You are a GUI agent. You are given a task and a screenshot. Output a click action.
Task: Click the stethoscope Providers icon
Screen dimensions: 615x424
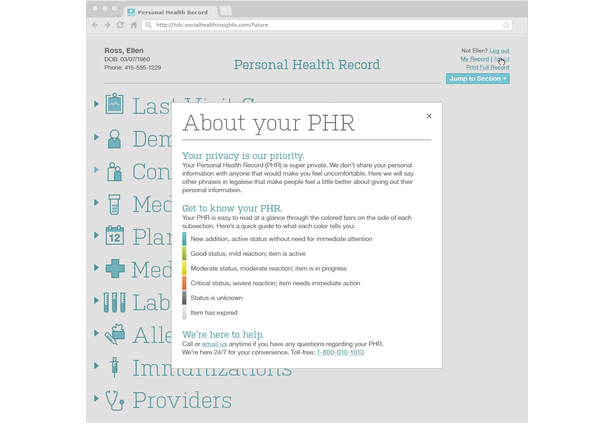click(x=115, y=400)
